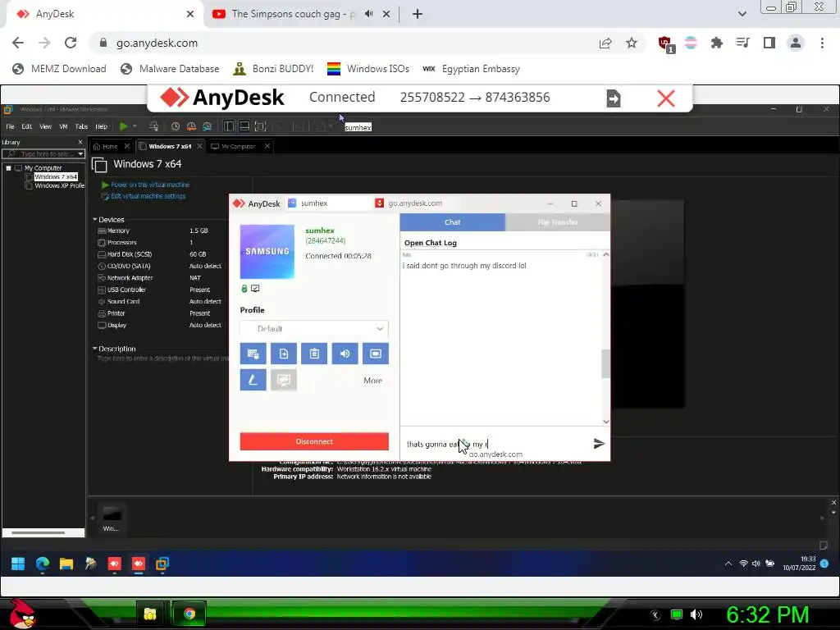Toggle the audio permission speaker icon
Screen dimensions: 840x630
[x=345, y=354]
